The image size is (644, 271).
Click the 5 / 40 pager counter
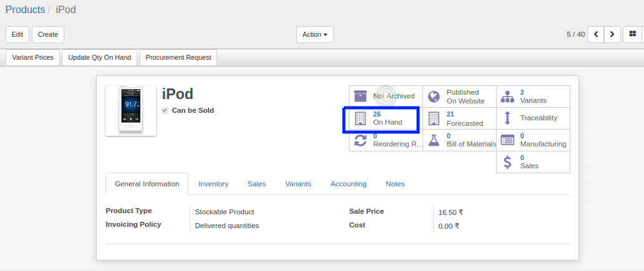pyautogui.click(x=576, y=34)
